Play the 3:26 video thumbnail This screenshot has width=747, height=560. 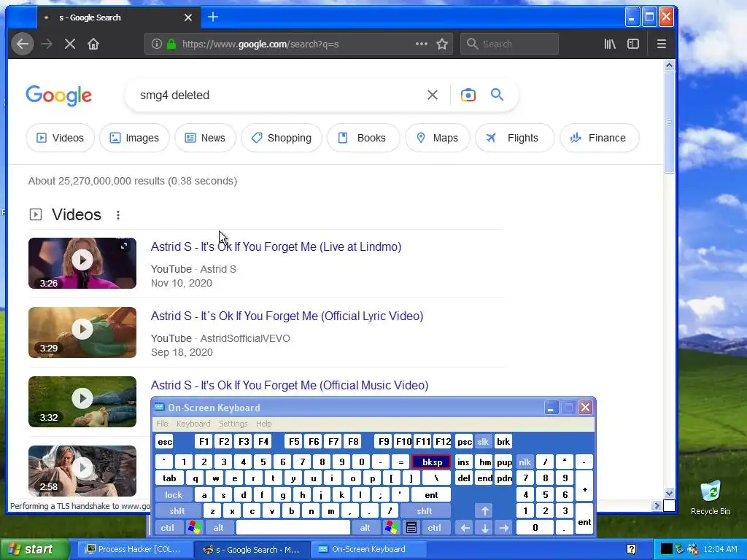82,262
